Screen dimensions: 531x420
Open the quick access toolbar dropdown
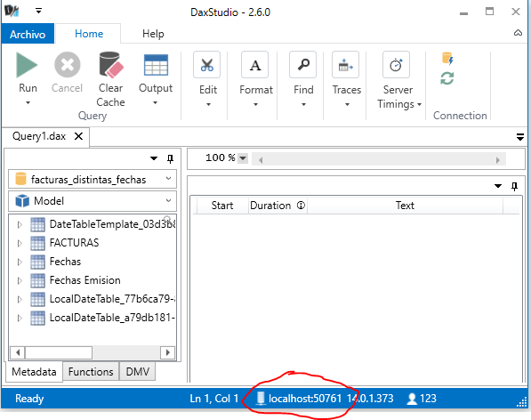click(x=39, y=11)
